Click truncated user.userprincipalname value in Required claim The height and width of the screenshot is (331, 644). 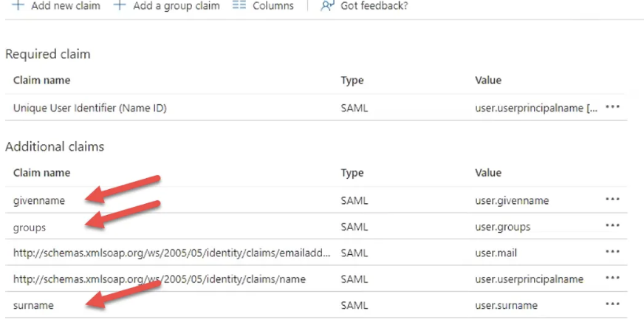(x=536, y=108)
